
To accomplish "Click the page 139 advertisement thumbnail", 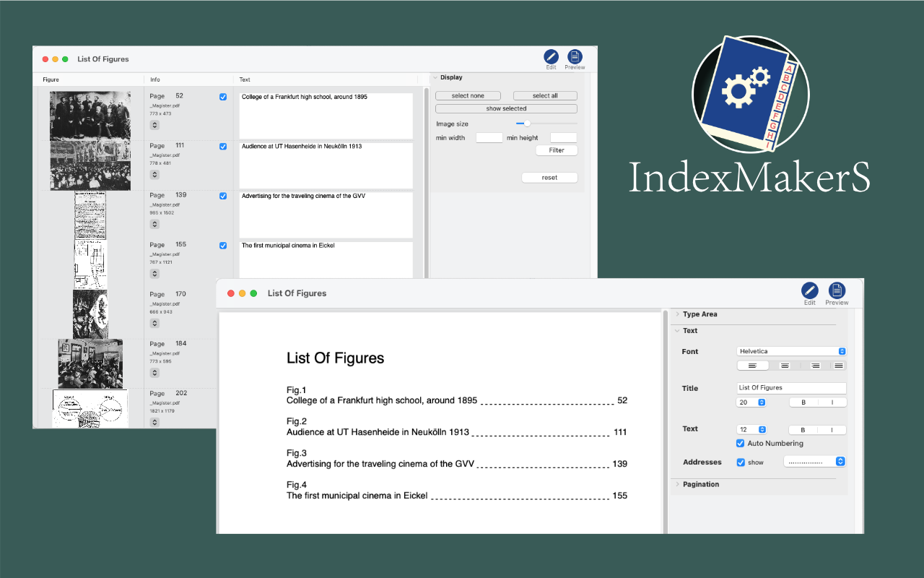I will (90, 215).
